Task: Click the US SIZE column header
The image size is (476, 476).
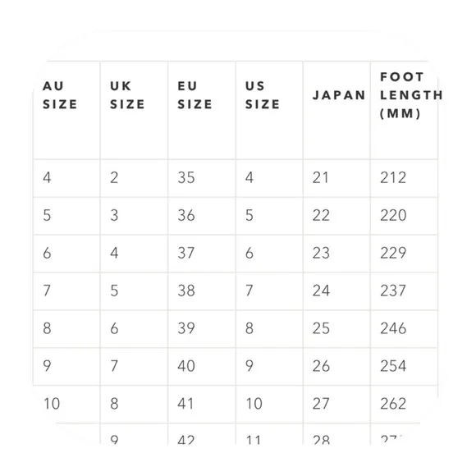Action: [263, 95]
